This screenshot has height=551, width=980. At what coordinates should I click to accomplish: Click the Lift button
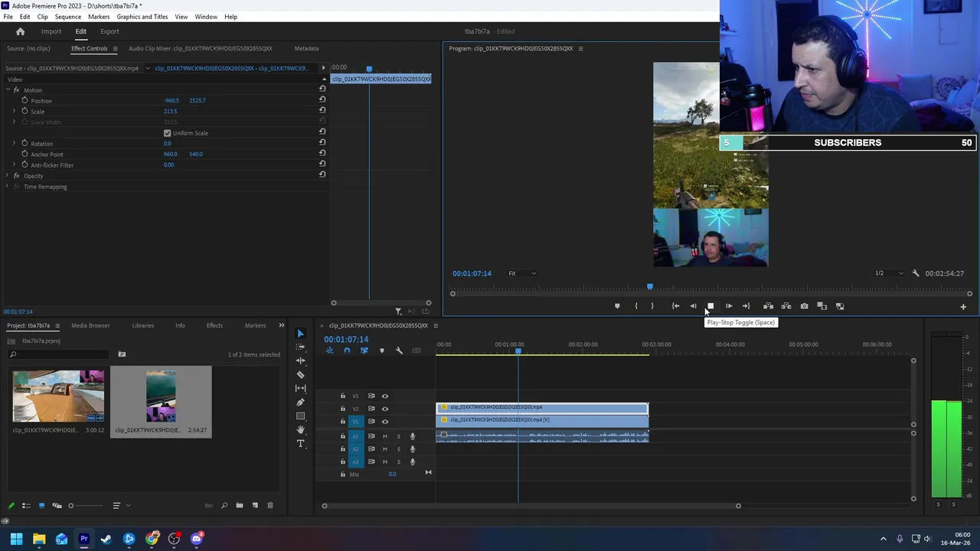point(768,306)
